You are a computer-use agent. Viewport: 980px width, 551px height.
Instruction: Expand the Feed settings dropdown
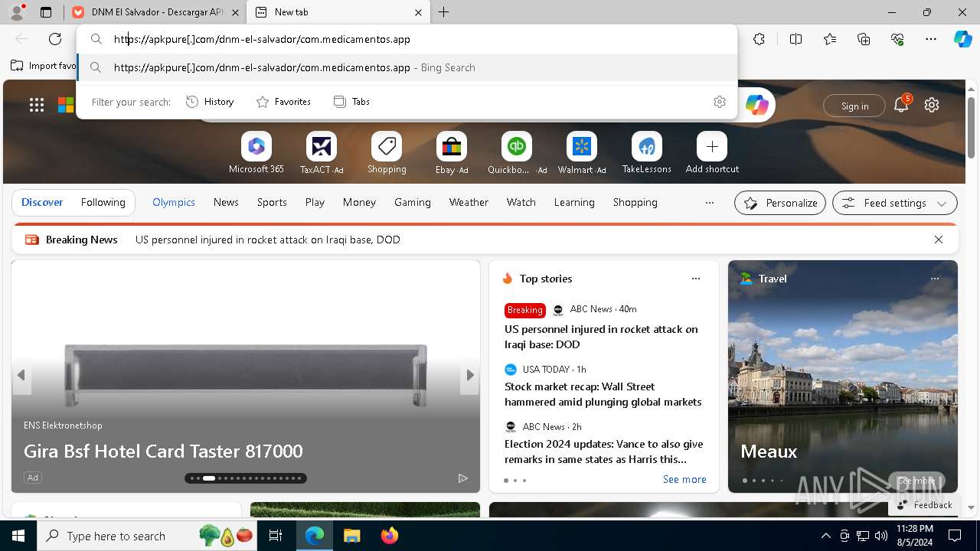pos(895,203)
